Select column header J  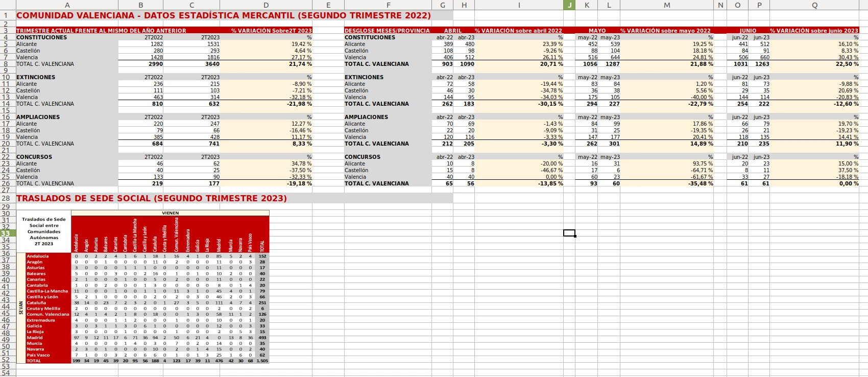click(569, 5)
